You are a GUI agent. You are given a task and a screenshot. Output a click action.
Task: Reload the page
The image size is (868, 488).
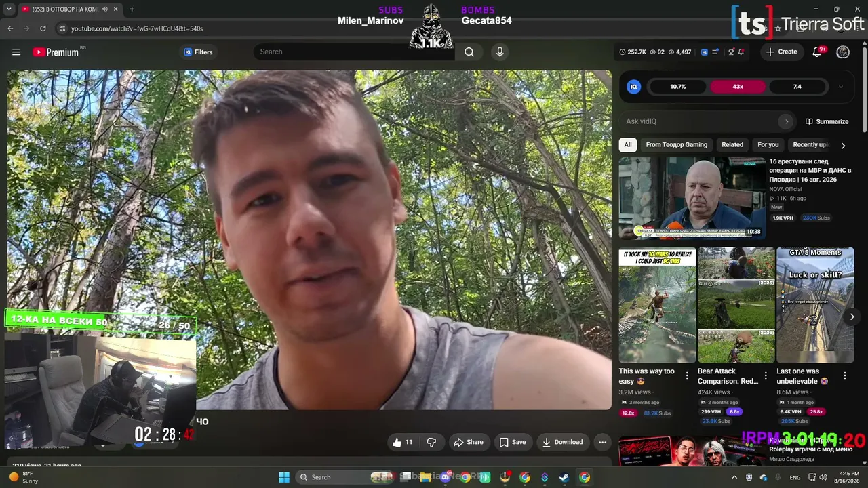[x=43, y=28]
